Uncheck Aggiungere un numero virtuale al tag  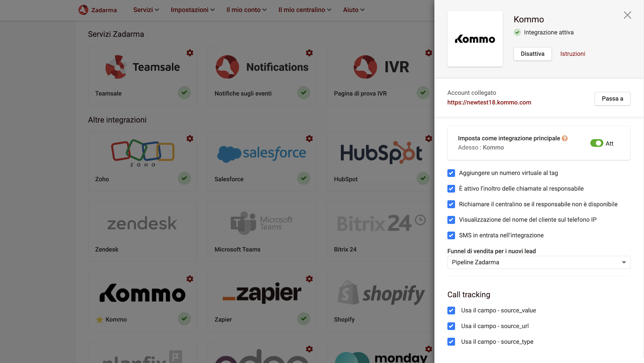pyautogui.click(x=451, y=173)
